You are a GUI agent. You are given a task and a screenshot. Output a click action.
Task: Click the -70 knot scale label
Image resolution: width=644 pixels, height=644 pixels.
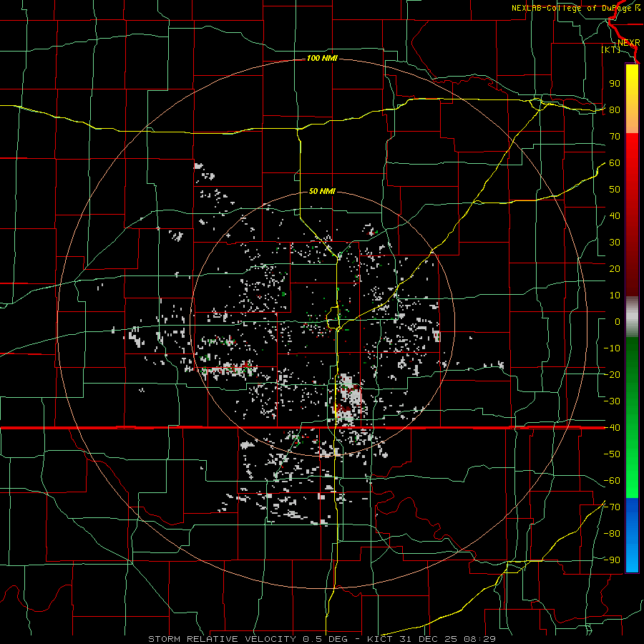[612, 507]
